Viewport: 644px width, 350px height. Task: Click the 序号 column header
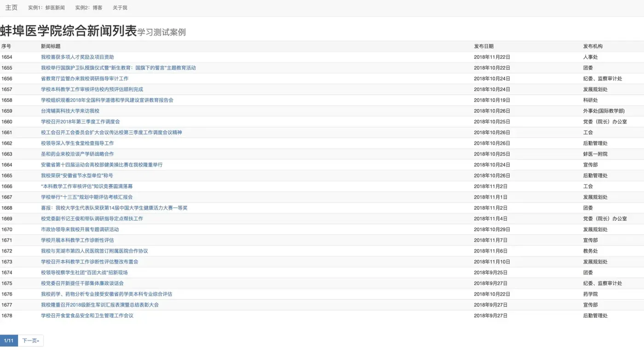(x=6, y=46)
